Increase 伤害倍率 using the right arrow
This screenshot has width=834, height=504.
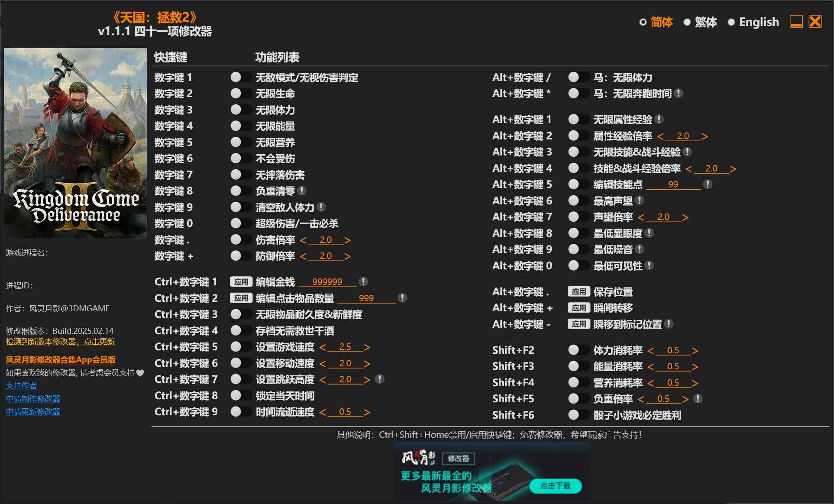point(348,239)
